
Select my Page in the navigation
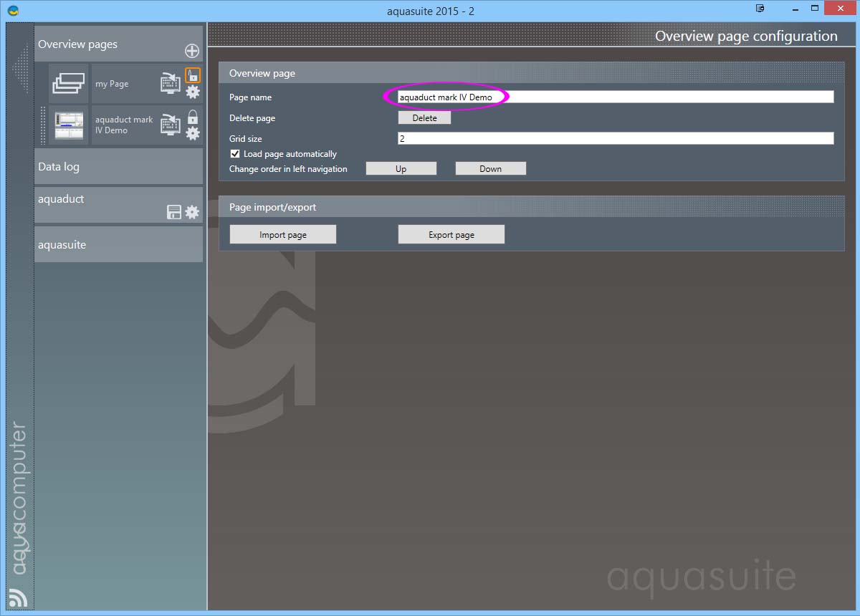point(112,84)
